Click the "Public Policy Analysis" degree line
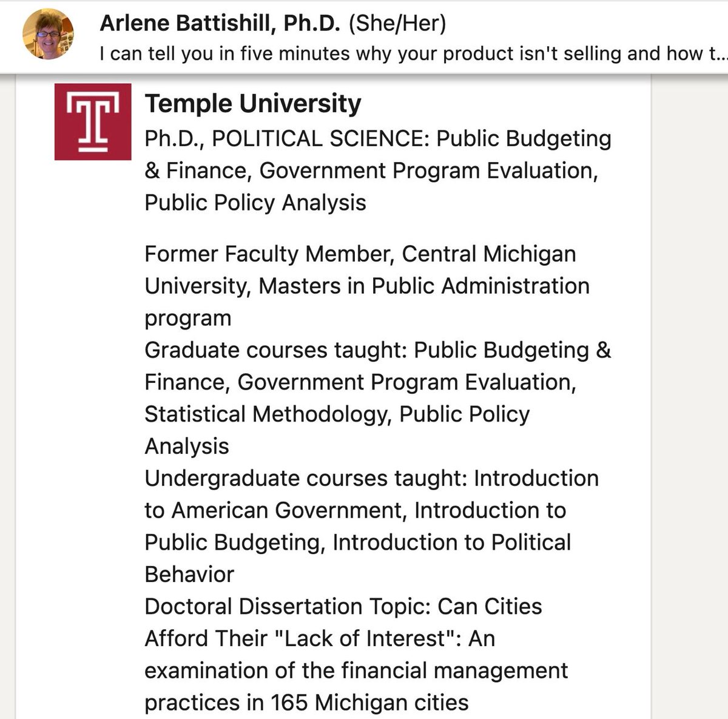The width and height of the screenshot is (728, 719). tap(255, 203)
